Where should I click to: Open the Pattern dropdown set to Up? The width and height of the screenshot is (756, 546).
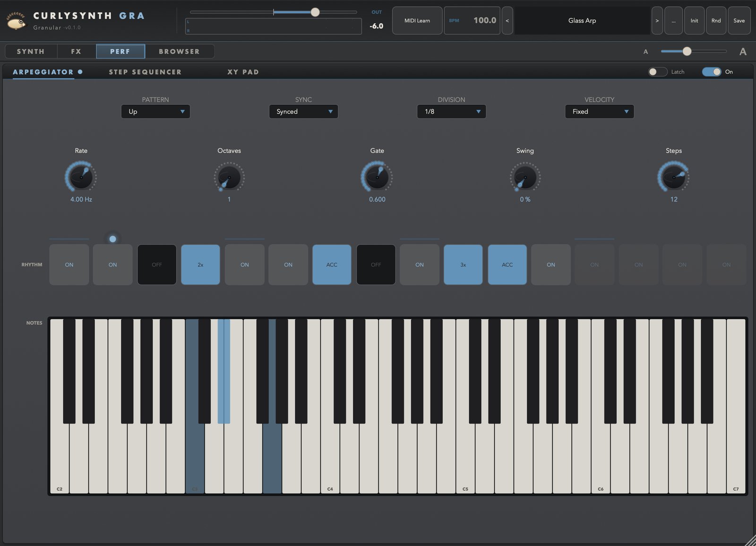tap(155, 112)
